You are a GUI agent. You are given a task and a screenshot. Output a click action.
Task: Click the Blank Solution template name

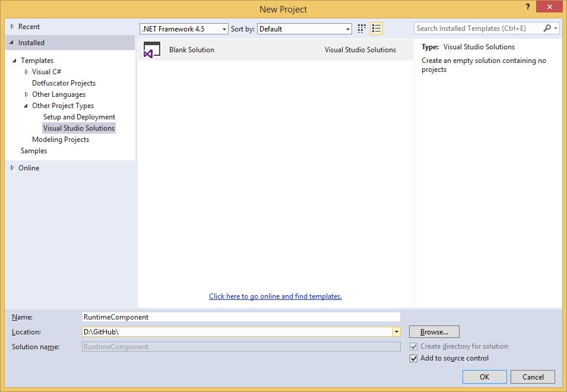[x=192, y=50]
